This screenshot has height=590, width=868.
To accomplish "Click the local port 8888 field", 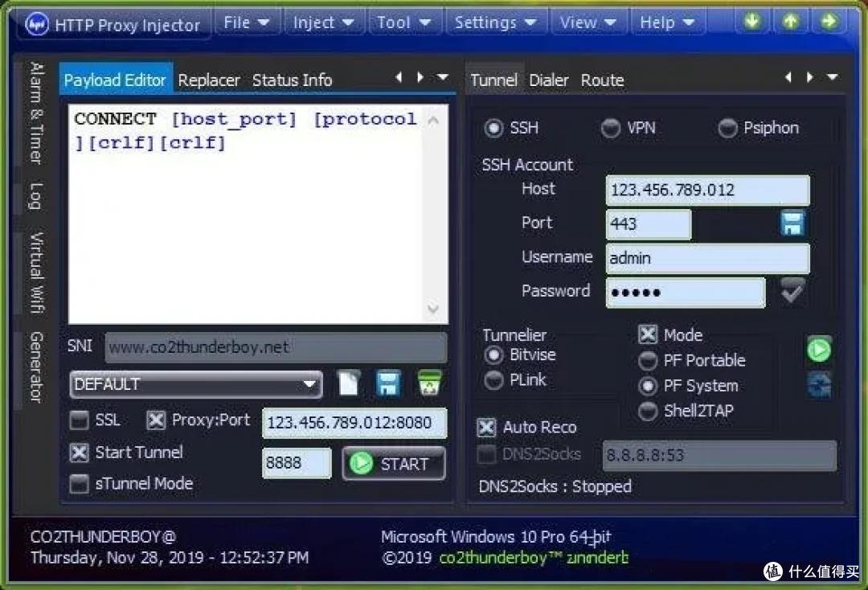I will (x=297, y=463).
